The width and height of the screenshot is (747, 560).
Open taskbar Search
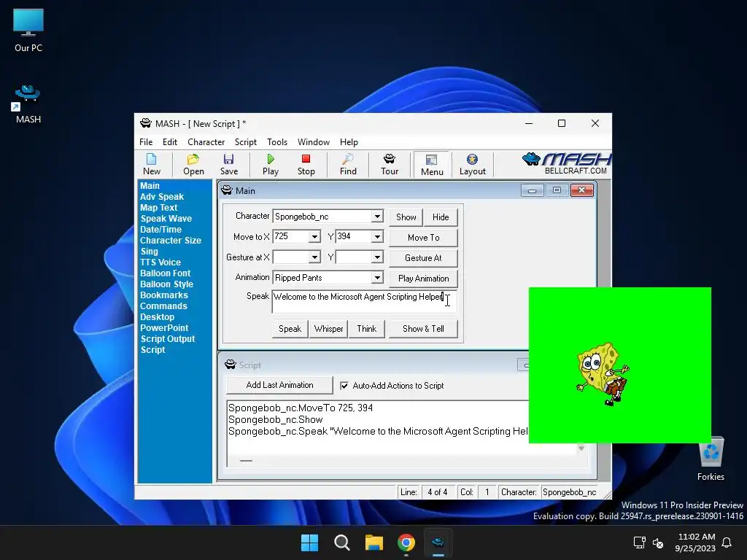pos(341,542)
